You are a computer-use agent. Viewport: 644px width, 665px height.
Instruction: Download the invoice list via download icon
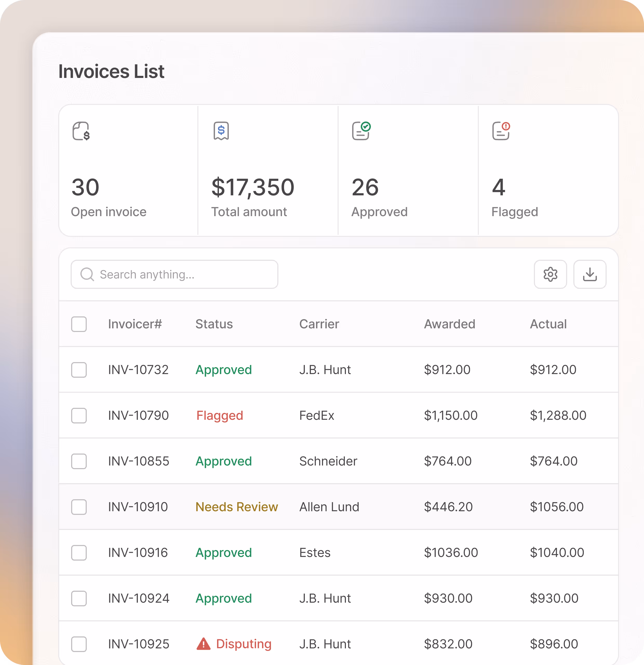[589, 274]
